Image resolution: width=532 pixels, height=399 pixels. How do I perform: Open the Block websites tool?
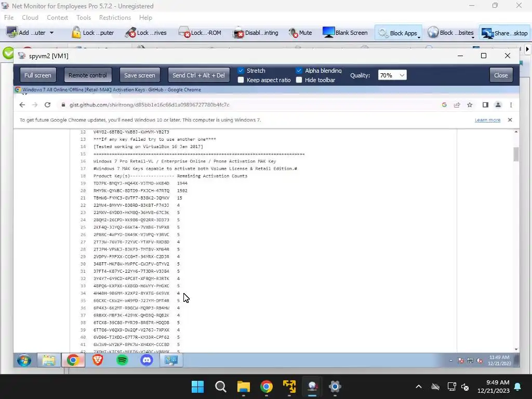(450, 33)
